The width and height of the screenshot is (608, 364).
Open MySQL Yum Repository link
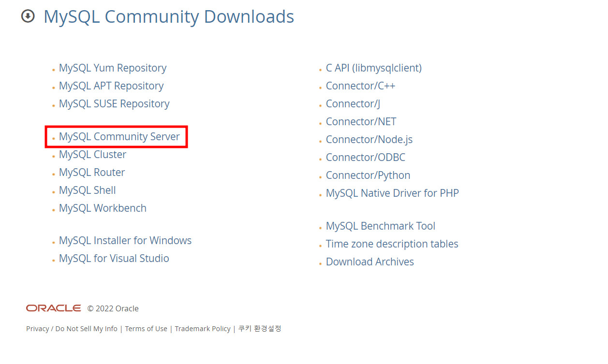coord(113,68)
